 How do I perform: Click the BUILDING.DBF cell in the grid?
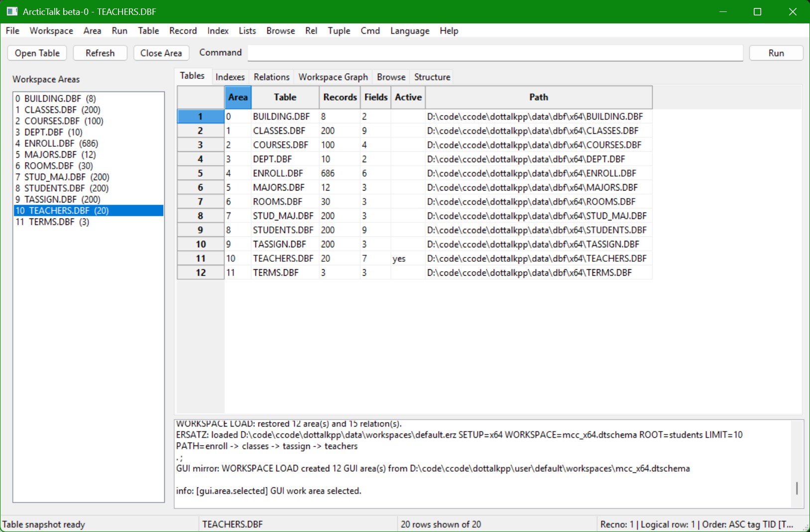pos(285,116)
